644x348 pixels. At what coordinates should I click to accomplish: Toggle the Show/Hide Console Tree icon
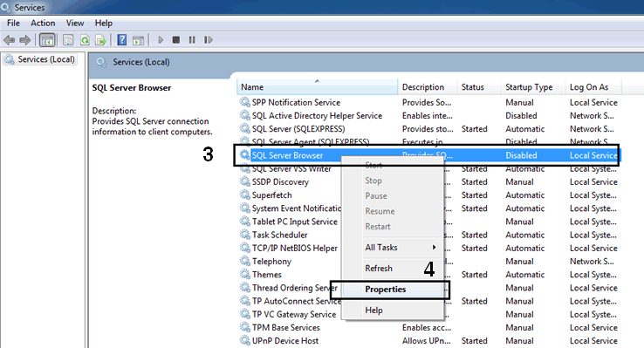pyautogui.click(x=47, y=40)
